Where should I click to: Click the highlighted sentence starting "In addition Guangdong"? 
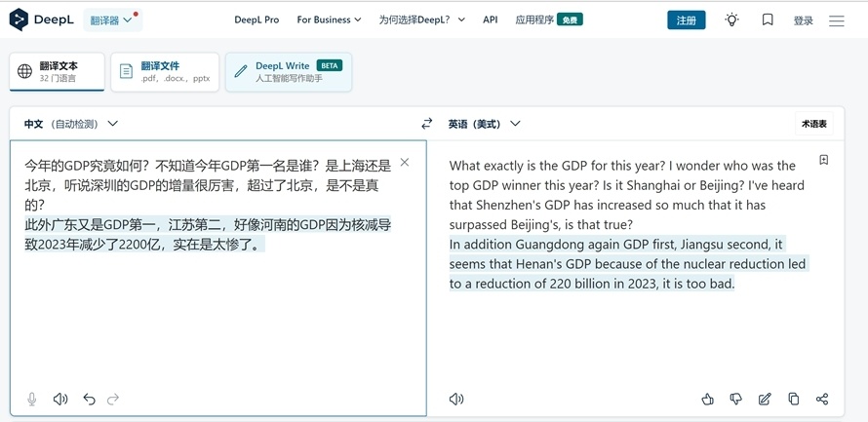[x=628, y=264]
